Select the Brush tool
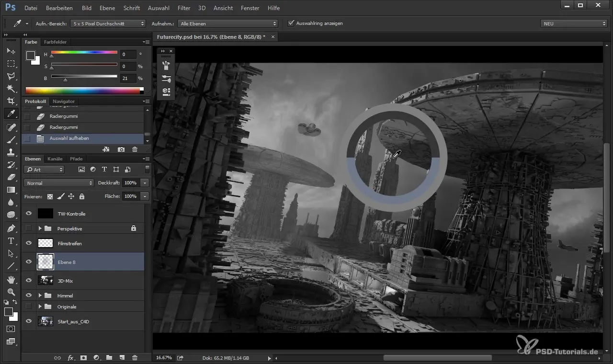Image resolution: width=613 pixels, height=364 pixels. click(x=11, y=140)
